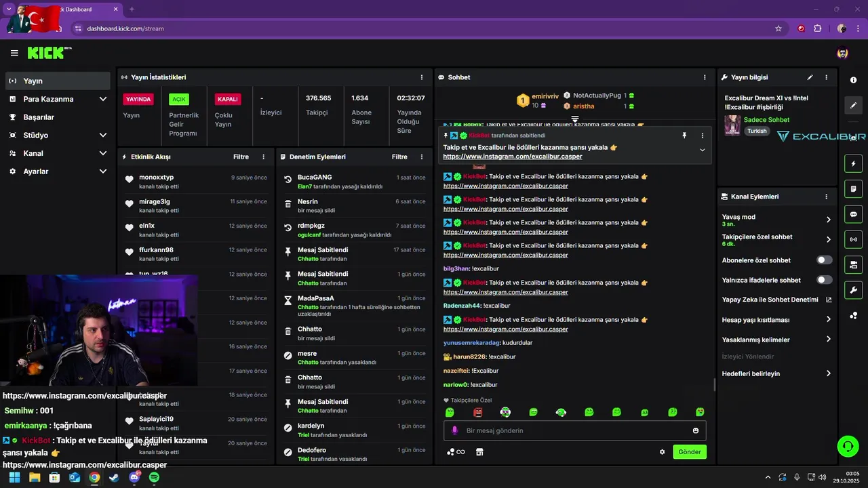Open the pinned Instagram excalibur.casper link
The height and width of the screenshot is (488, 868).
point(513,157)
